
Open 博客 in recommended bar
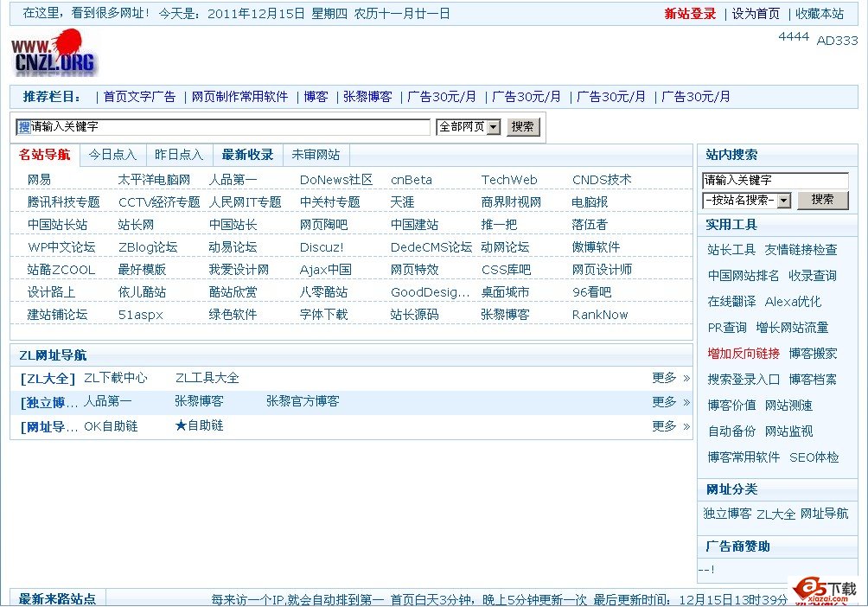[316, 97]
